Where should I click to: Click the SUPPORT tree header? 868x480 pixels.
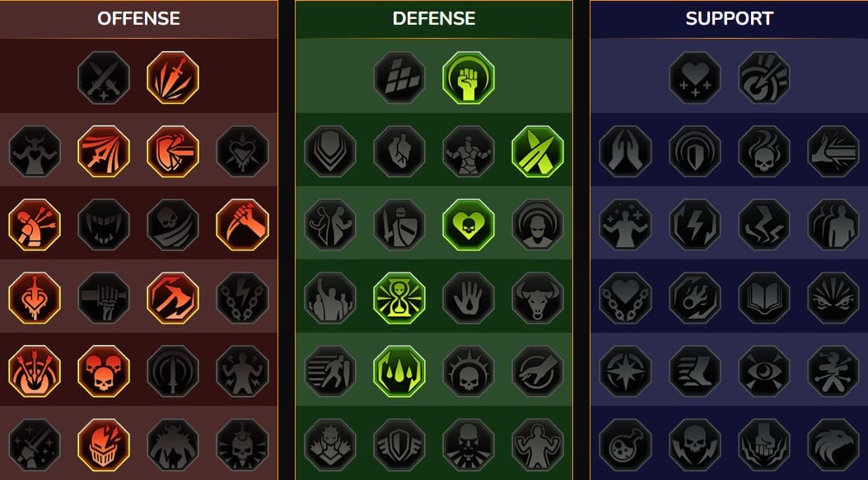[729, 19]
